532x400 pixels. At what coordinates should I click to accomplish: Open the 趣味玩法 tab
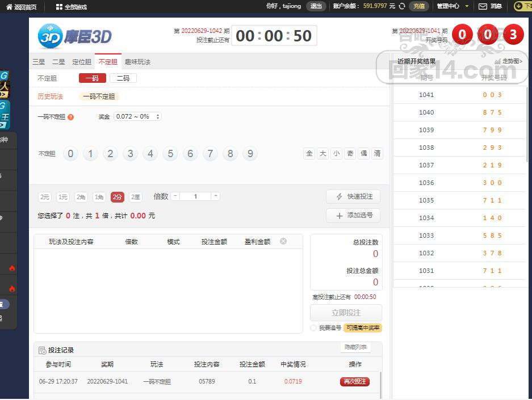(x=137, y=62)
